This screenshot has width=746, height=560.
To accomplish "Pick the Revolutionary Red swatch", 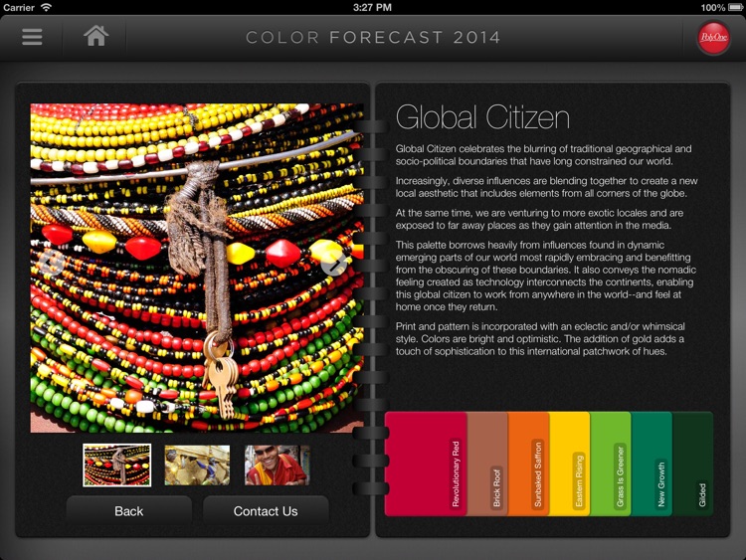I will tap(426, 464).
